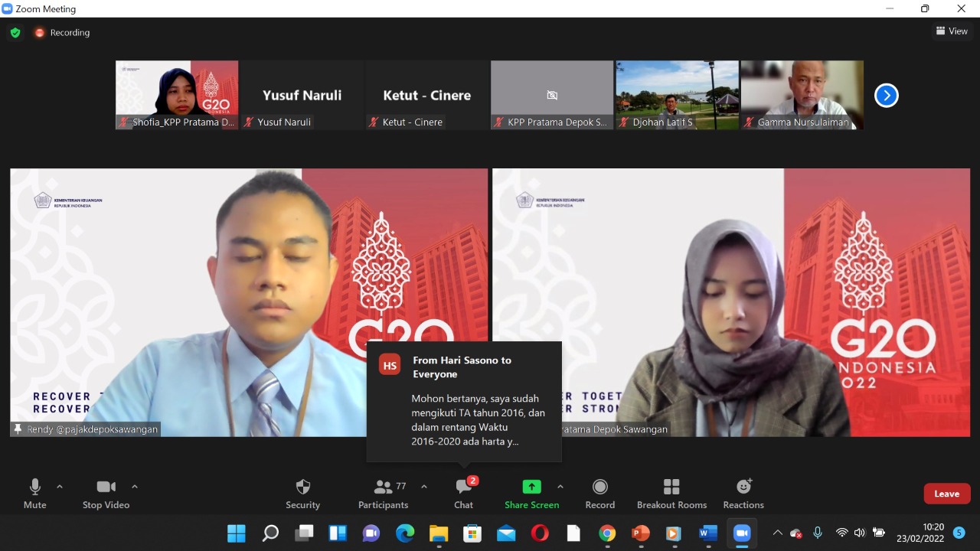Image resolution: width=980 pixels, height=551 pixels.
Task: Leave the meeting
Action: [x=946, y=494]
